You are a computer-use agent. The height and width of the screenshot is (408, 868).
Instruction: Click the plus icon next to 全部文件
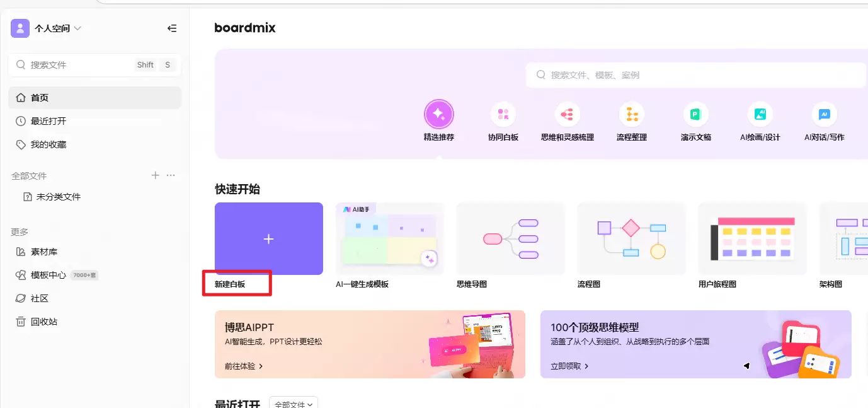[x=156, y=175]
